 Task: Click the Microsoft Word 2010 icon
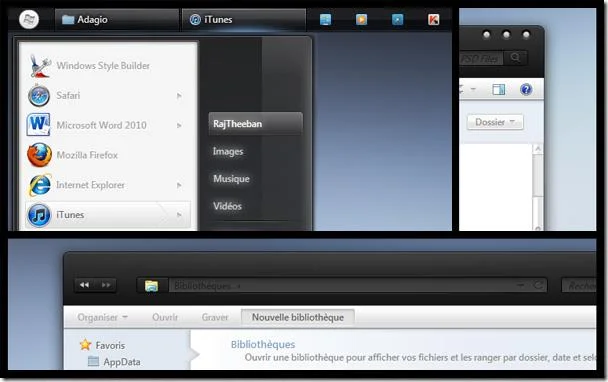(38, 124)
